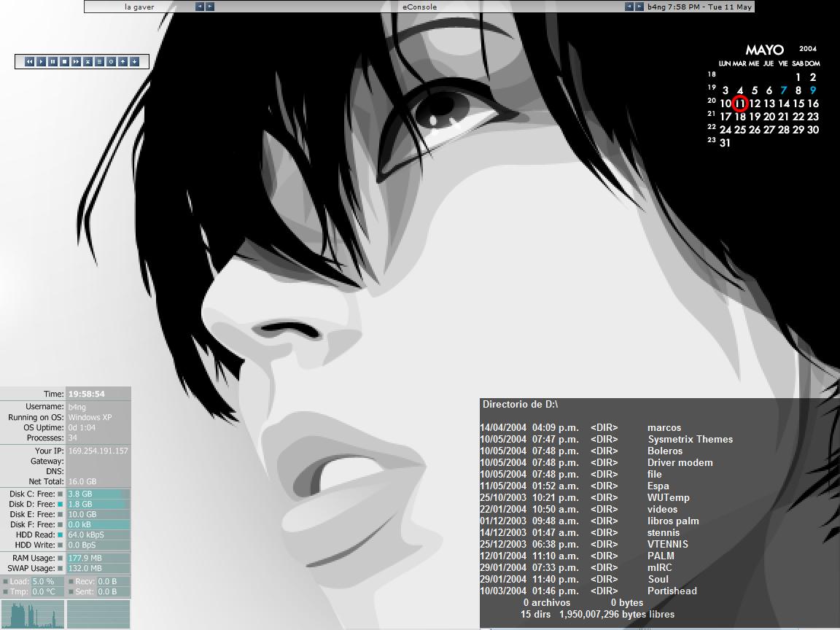Click the 'WUTemp' directory entry

tap(668, 498)
